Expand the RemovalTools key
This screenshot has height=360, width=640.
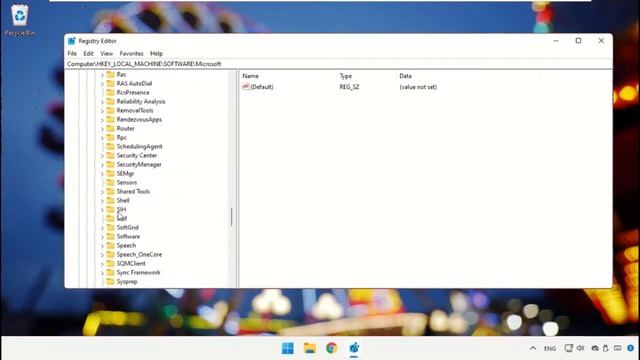coord(102,111)
